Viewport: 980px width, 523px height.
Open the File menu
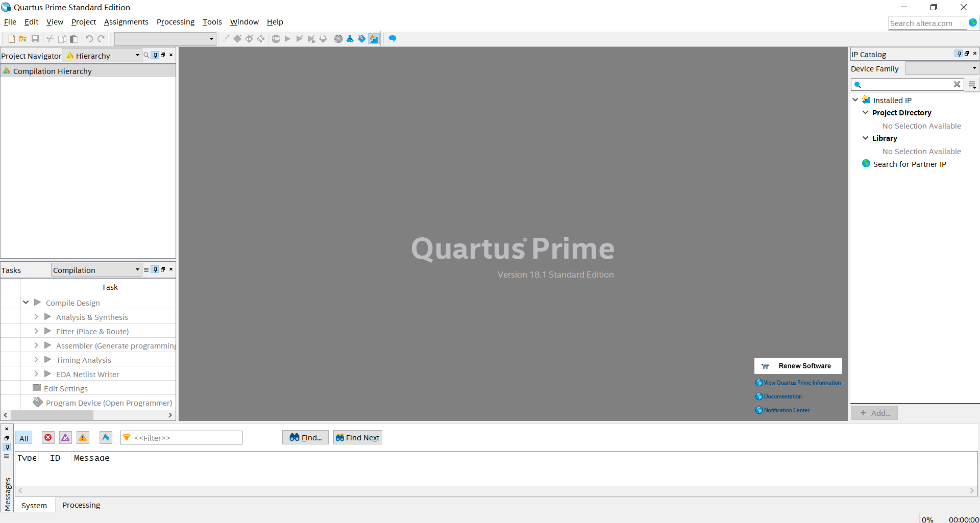click(x=10, y=22)
